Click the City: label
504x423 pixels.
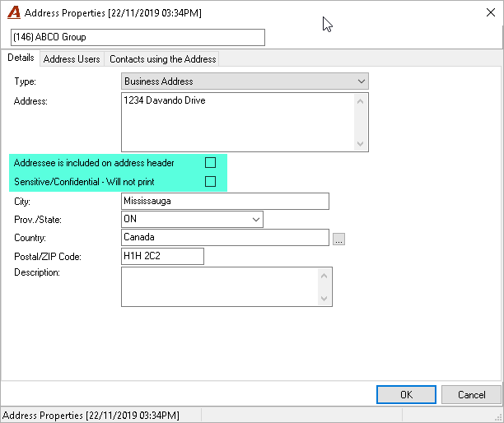click(22, 202)
